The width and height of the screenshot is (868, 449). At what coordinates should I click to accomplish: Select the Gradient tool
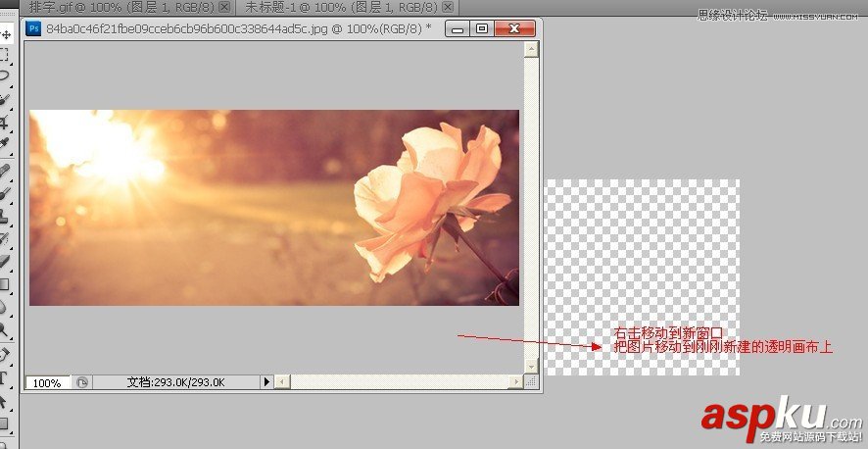(5, 284)
